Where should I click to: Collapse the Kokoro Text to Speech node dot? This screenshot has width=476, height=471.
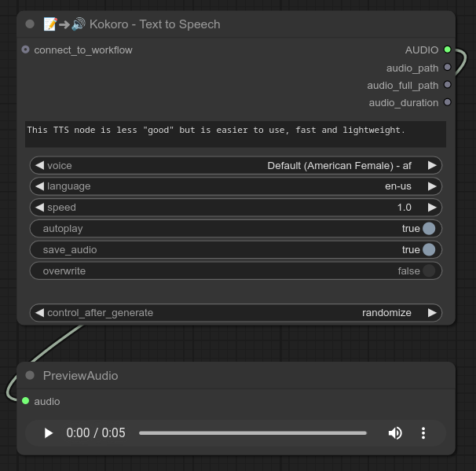click(30, 24)
